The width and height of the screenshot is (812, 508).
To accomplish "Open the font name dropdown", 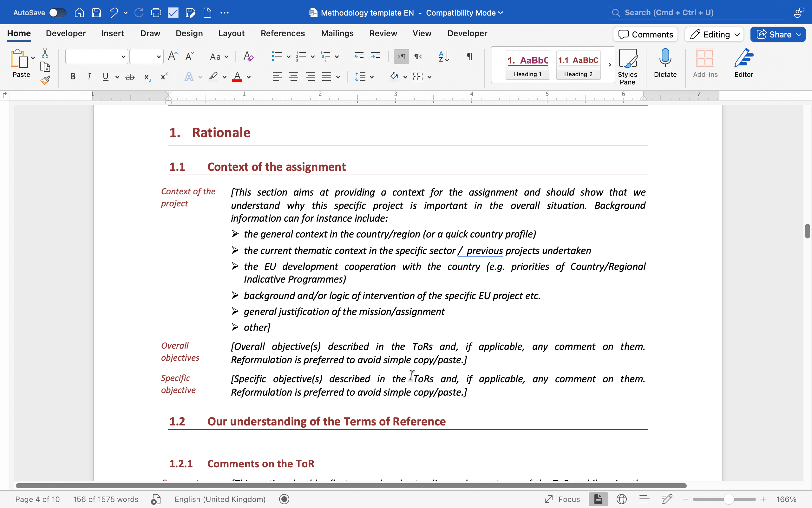I will click(123, 57).
